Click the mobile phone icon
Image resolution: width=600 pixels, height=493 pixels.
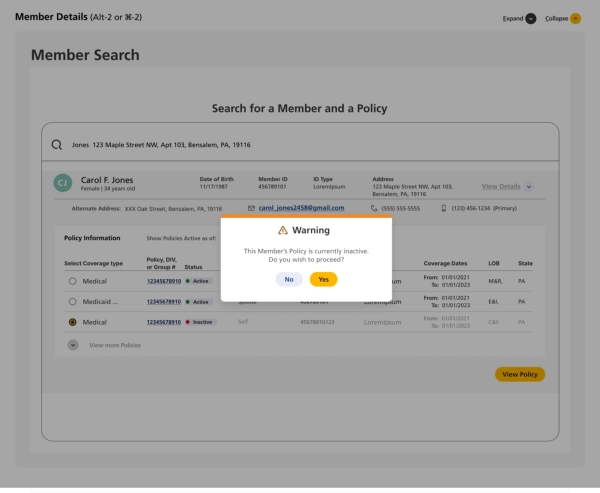(x=444, y=208)
